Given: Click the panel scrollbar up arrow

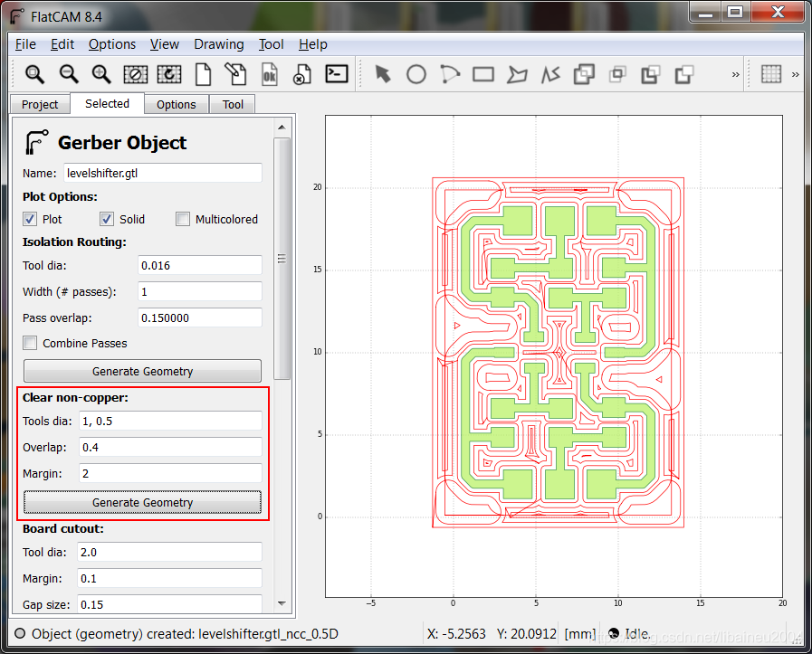Looking at the screenshot, I should (x=282, y=128).
